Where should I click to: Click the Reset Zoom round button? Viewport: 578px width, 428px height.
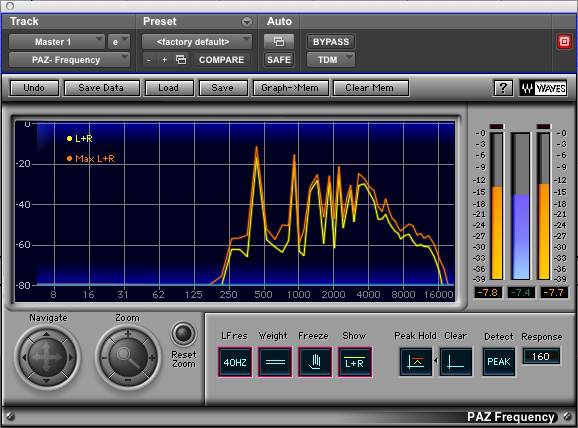(x=183, y=334)
